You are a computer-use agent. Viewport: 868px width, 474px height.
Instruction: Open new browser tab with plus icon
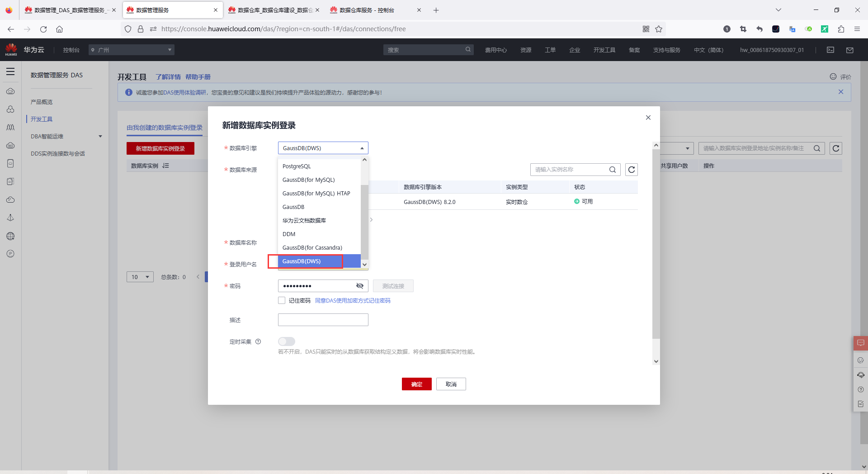pos(436,10)
